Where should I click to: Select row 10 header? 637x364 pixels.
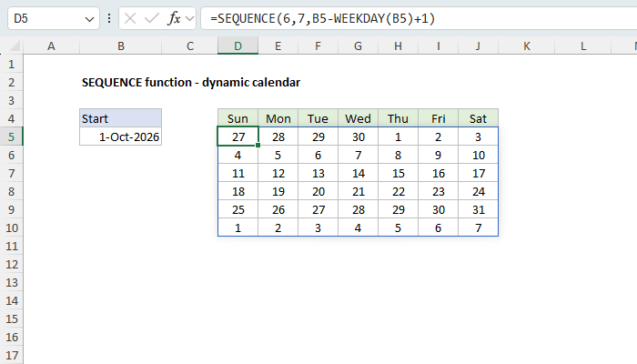point(11,227)
